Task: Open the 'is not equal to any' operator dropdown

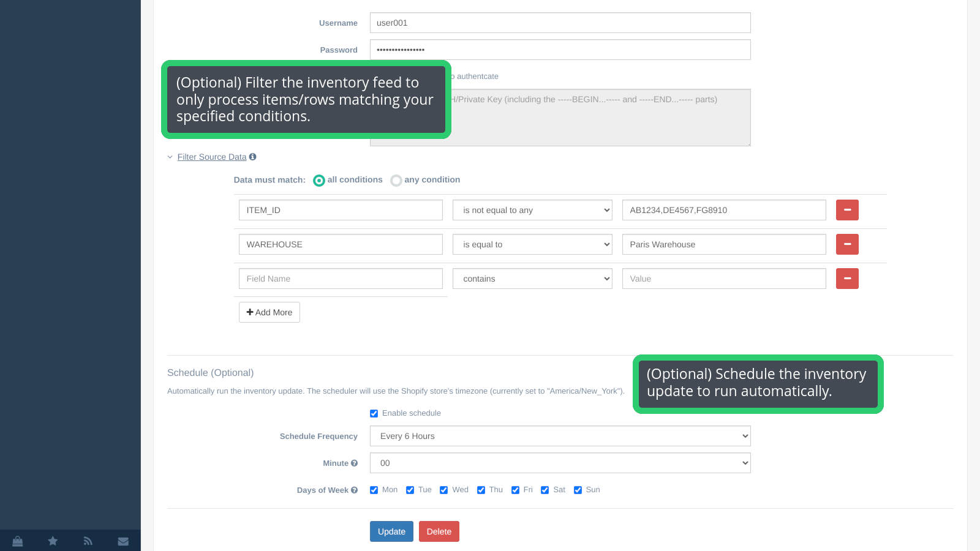Action: pos(532,209)
